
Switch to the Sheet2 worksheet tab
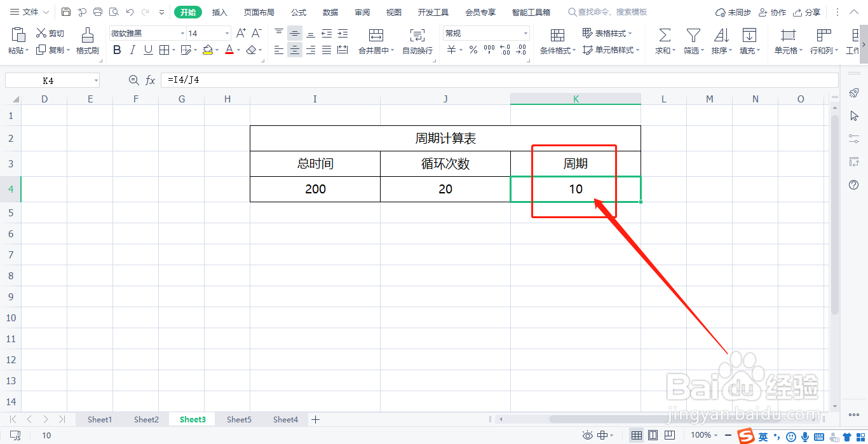pyautogui.click(x=146, y=419)
